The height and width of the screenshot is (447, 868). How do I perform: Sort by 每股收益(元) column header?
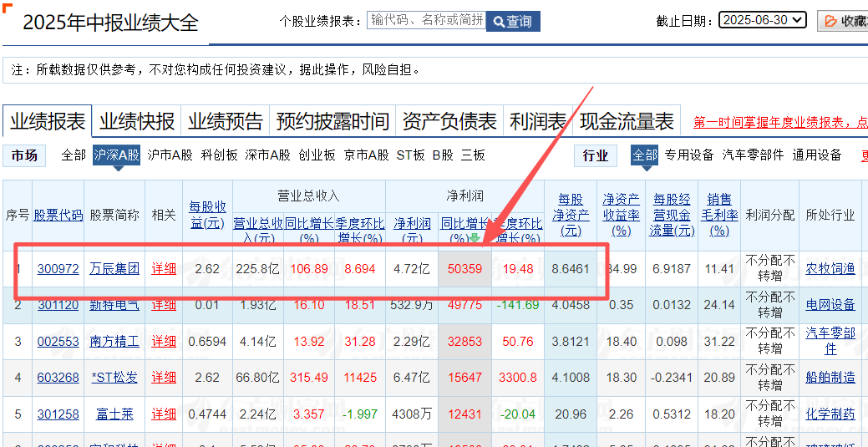pos(207,215)
